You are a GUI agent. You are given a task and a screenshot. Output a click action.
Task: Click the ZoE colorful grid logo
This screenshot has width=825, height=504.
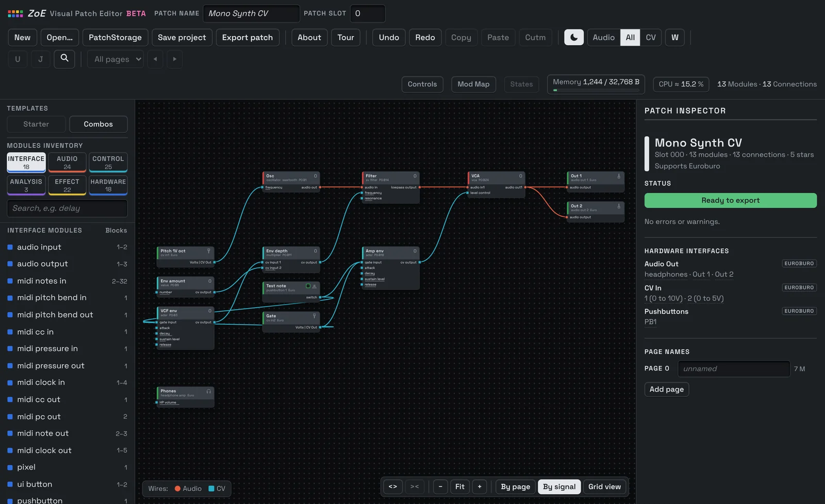[x=15, y=13]
